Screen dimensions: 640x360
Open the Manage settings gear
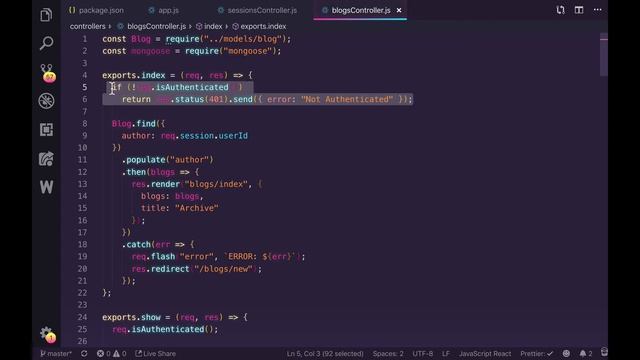pos(47,334)
